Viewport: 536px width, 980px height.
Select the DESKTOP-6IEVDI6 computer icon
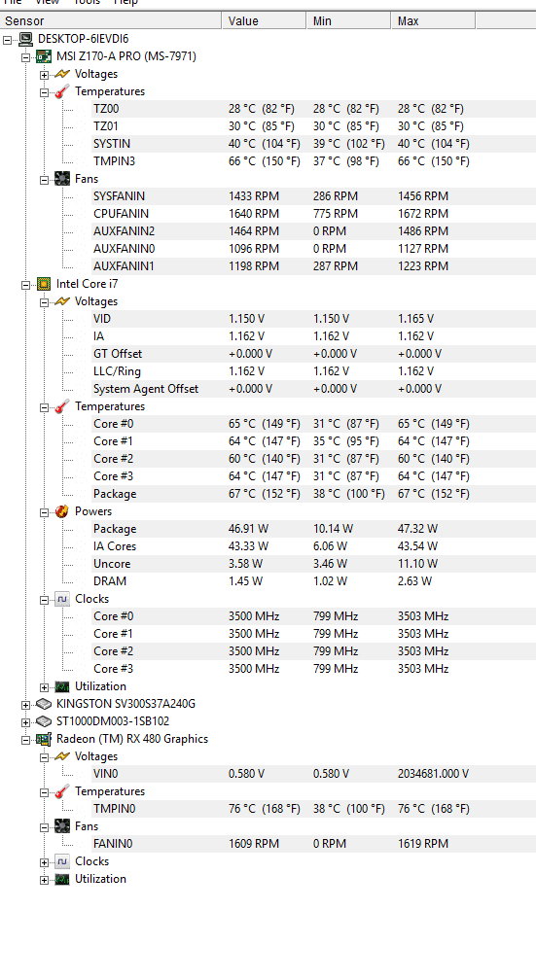click(25, 39)
